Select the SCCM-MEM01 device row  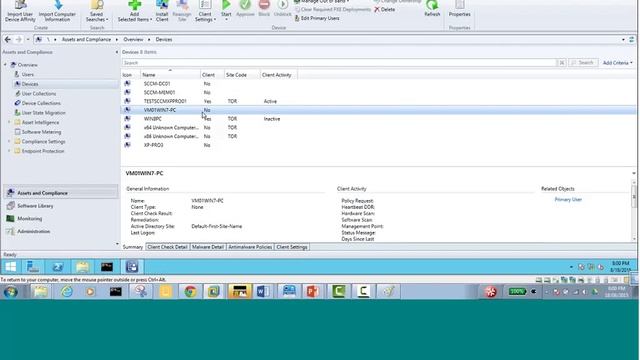click(x=378, y=93)
